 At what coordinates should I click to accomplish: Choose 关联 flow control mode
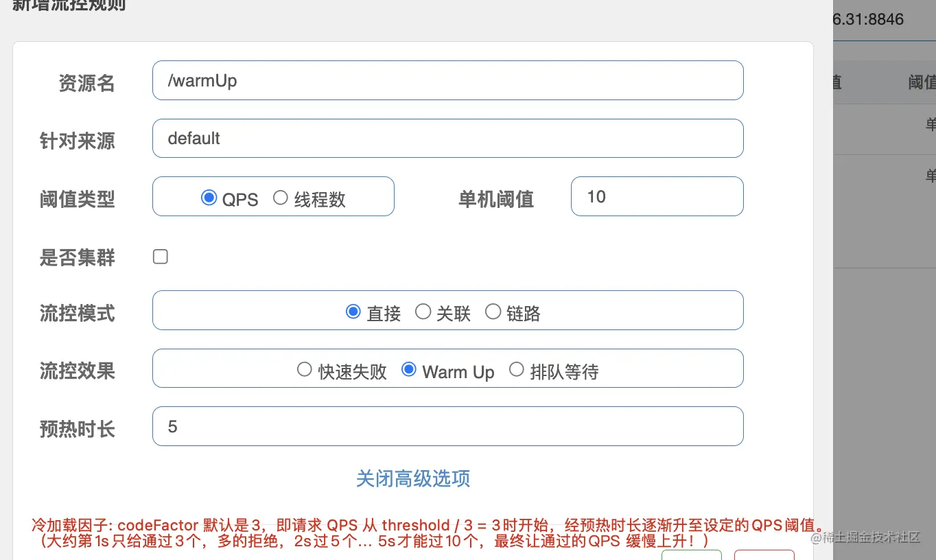click(423, 312)
